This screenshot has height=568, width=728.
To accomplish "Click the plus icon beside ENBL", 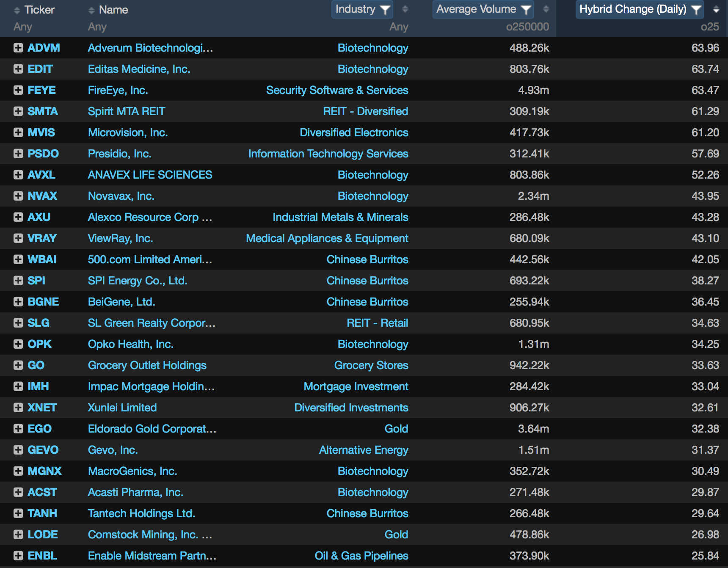I will [x=18, y=556].
